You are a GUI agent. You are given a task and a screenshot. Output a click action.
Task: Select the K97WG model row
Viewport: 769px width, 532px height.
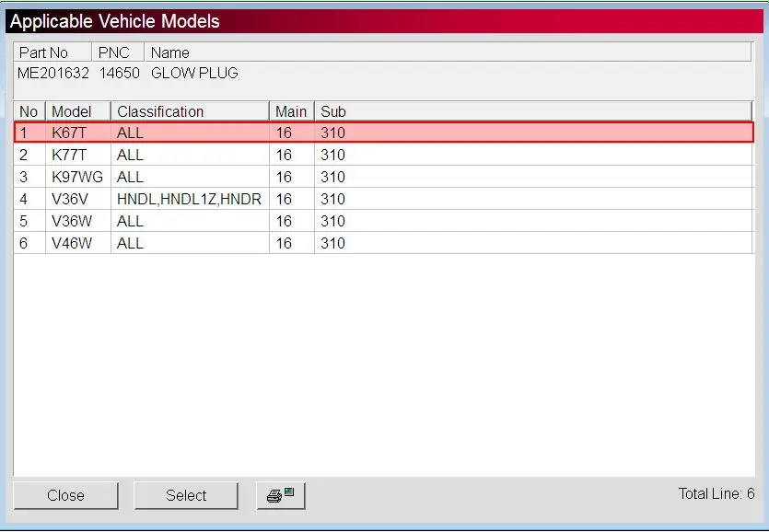tap(383, 177)
